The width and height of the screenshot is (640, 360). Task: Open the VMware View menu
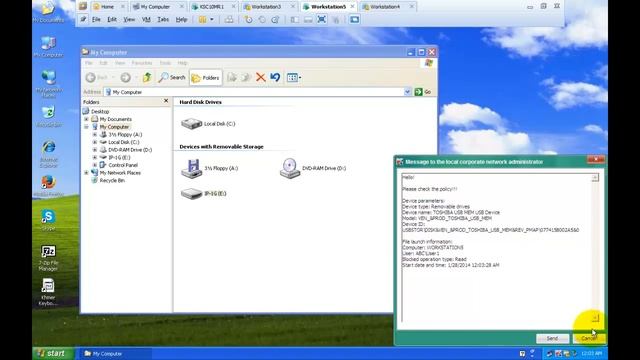coord(129,20)
